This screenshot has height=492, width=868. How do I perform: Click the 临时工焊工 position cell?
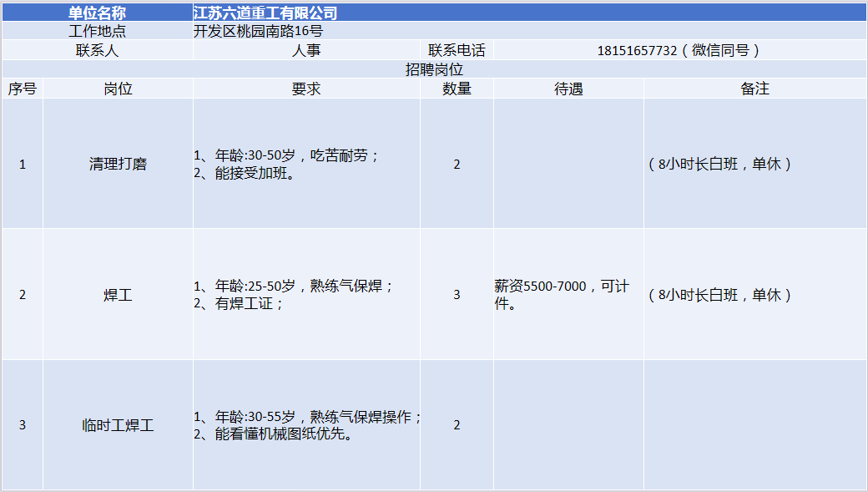click(118, 425)
